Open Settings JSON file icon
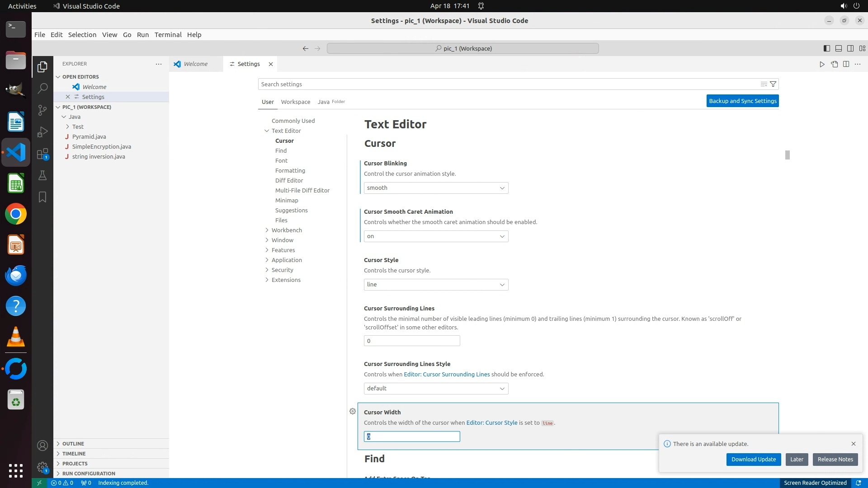868x488 pixels. 834,64
